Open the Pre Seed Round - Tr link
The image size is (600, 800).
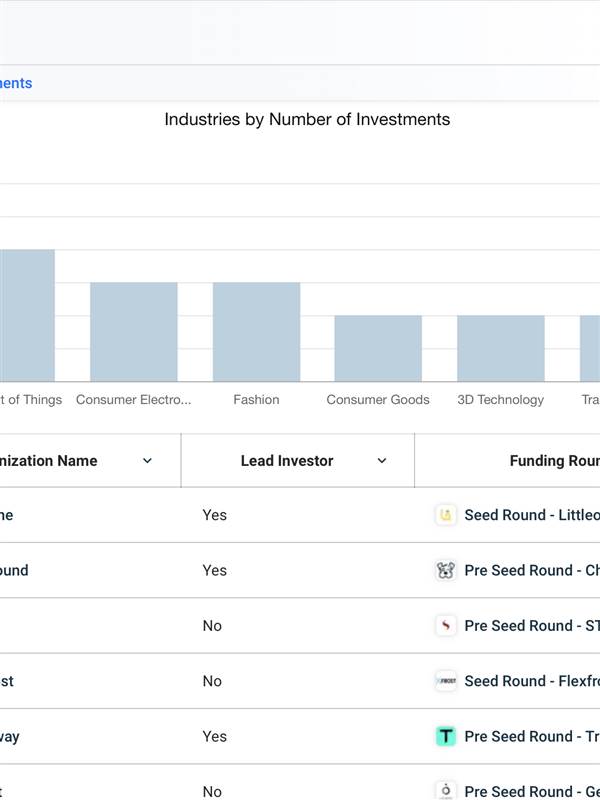coord(532,736)
